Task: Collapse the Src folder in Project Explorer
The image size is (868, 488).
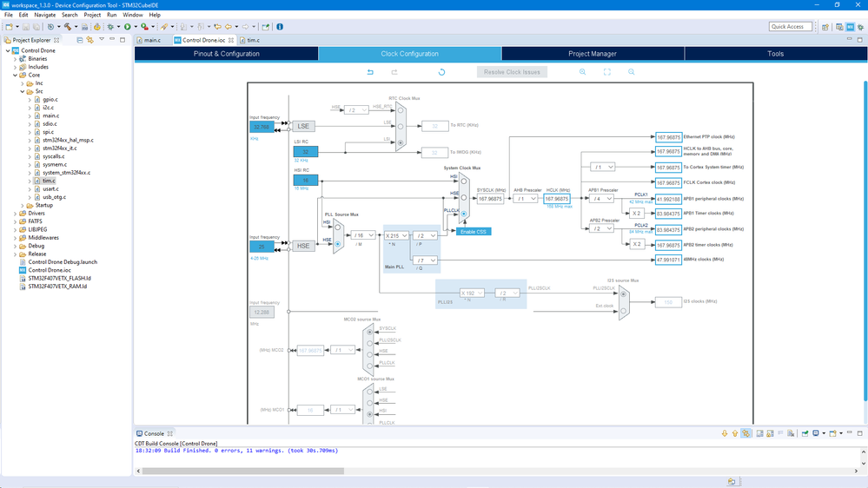Action: (23, 91)
